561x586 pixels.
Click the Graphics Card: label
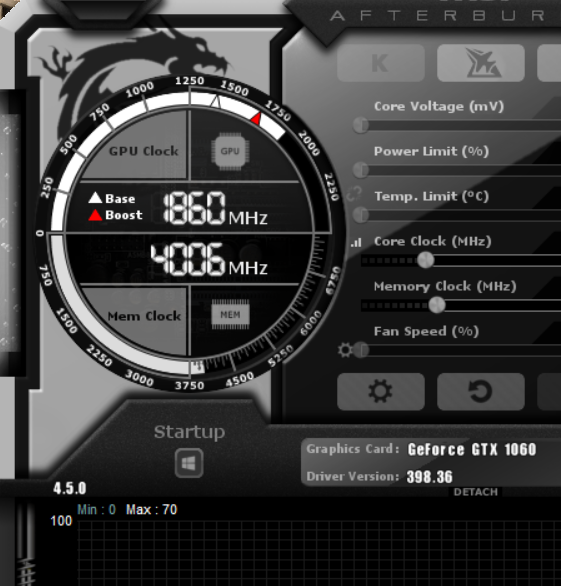[x=353, y=449]
